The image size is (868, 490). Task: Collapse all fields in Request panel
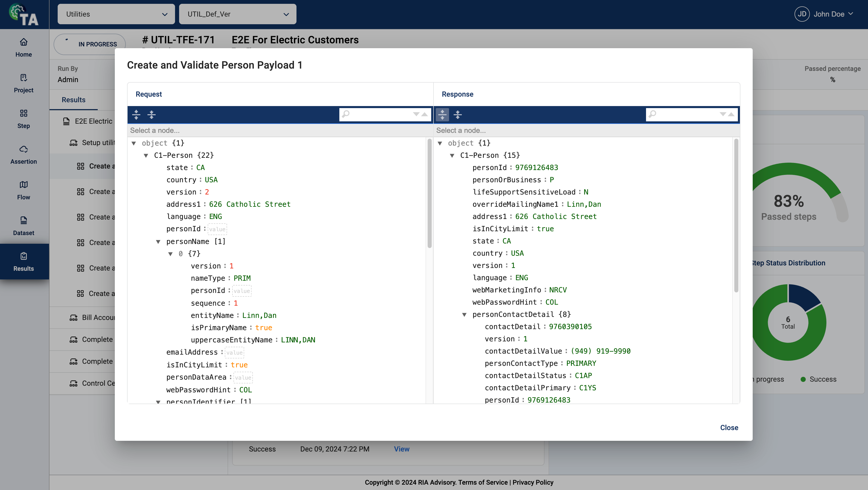(152, 114)
